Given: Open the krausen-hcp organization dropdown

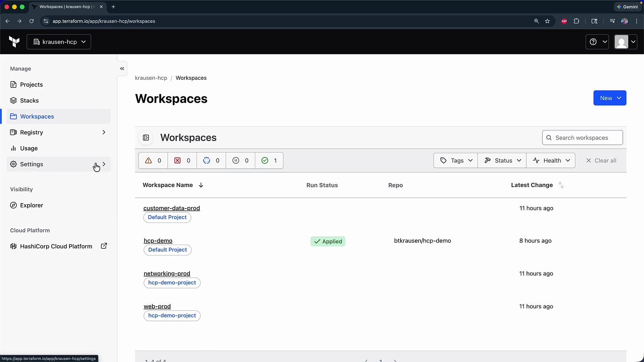Looking at the screenshot, I should click(59, 42).
